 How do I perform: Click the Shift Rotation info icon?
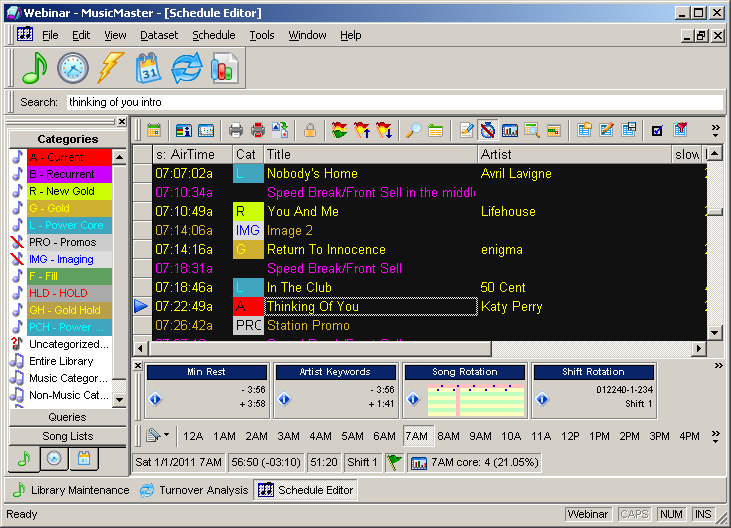(542, 399)
